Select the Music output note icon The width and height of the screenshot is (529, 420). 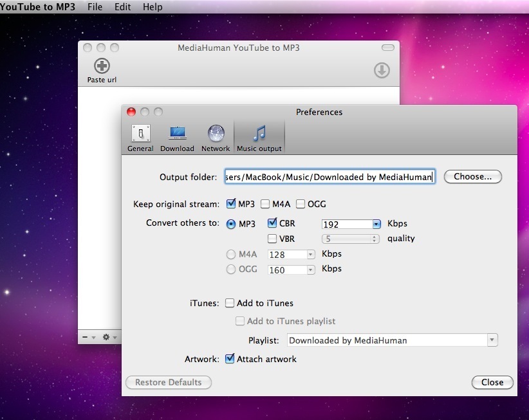tap(259, 134)
